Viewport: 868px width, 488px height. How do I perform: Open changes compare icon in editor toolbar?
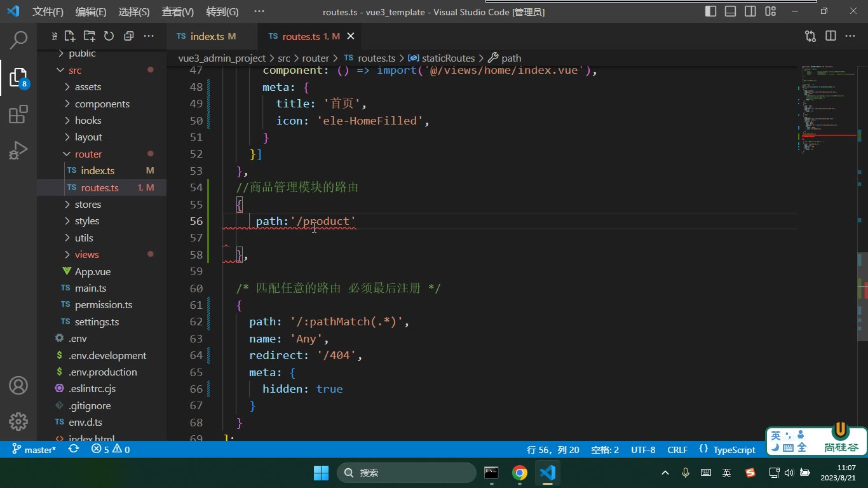810,36
